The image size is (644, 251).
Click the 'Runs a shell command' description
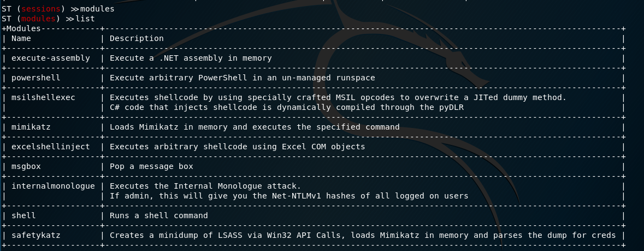pyautogui.click(x=159, y=215)
